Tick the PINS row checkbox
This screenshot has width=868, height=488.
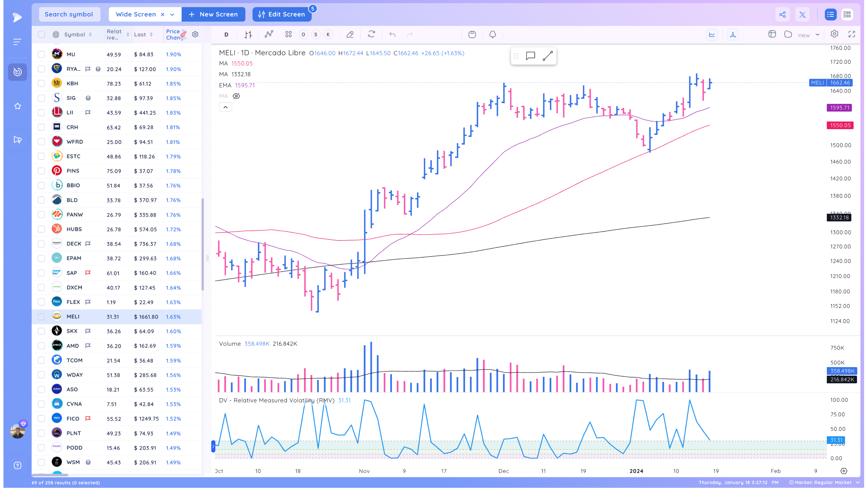click(41, 171)
